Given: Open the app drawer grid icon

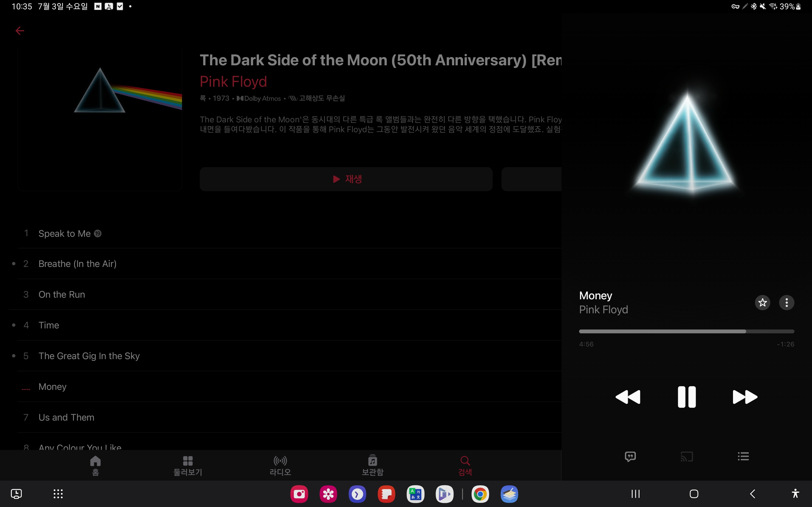Looking at the screenshot, I should 58,494.
